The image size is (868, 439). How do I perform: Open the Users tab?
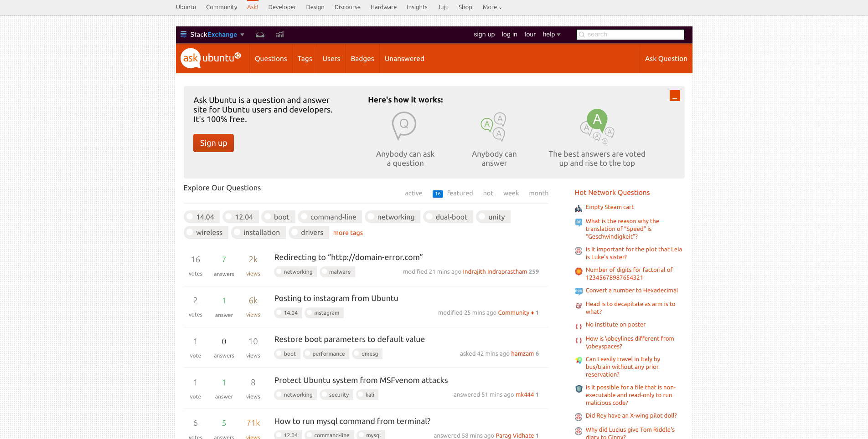pos(331,59)
